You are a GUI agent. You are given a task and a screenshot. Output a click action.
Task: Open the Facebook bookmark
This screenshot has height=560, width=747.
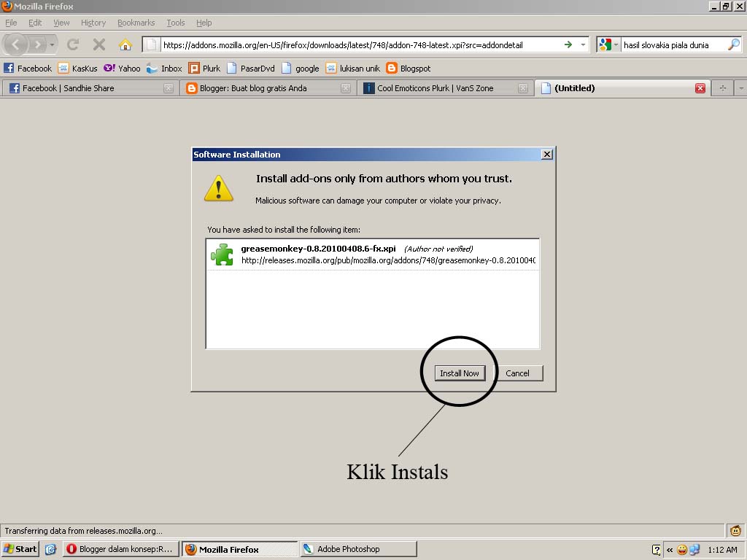click(28, 68)
